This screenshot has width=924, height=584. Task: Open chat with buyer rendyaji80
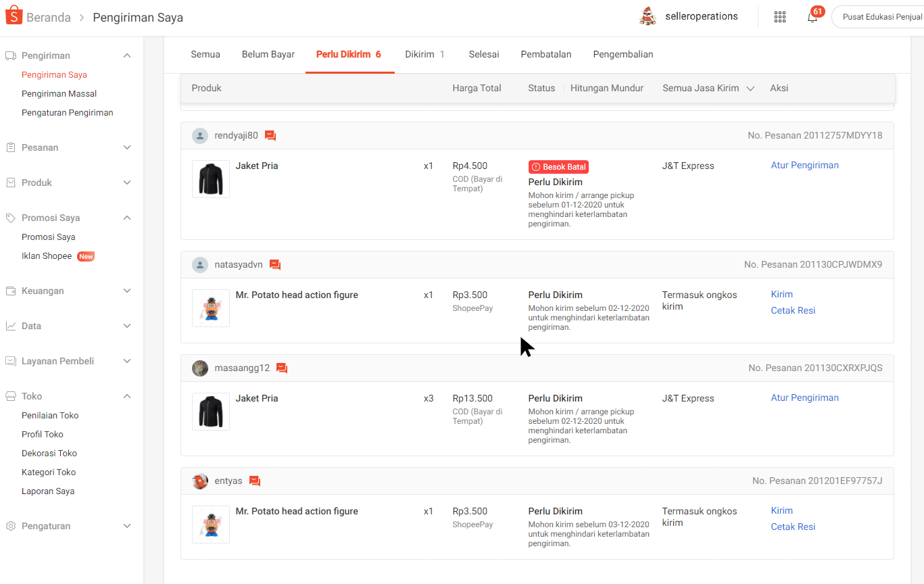point(270,135)
